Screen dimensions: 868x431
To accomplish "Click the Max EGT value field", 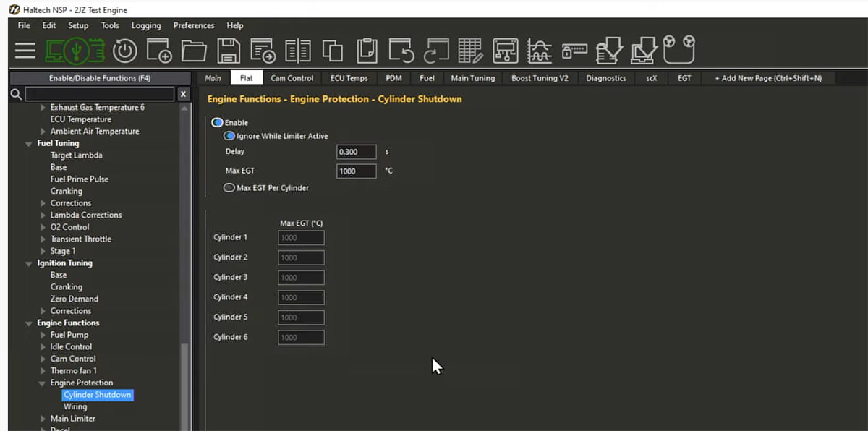I will tap(357, 171).
